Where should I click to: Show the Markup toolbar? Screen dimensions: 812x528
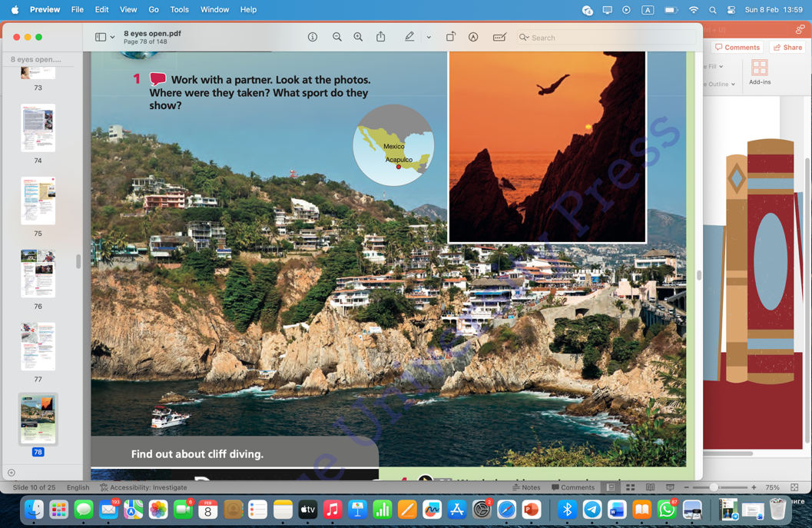click(x=472, y=37)
